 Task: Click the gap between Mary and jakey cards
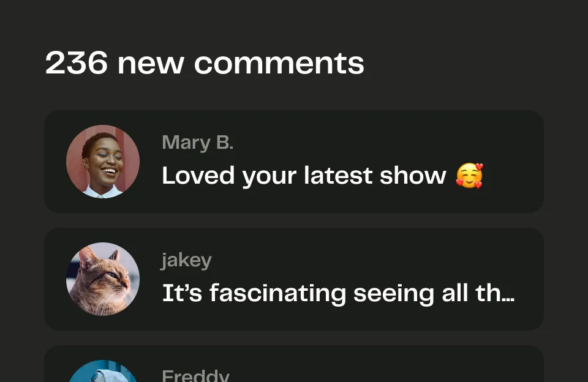(294, 220)
